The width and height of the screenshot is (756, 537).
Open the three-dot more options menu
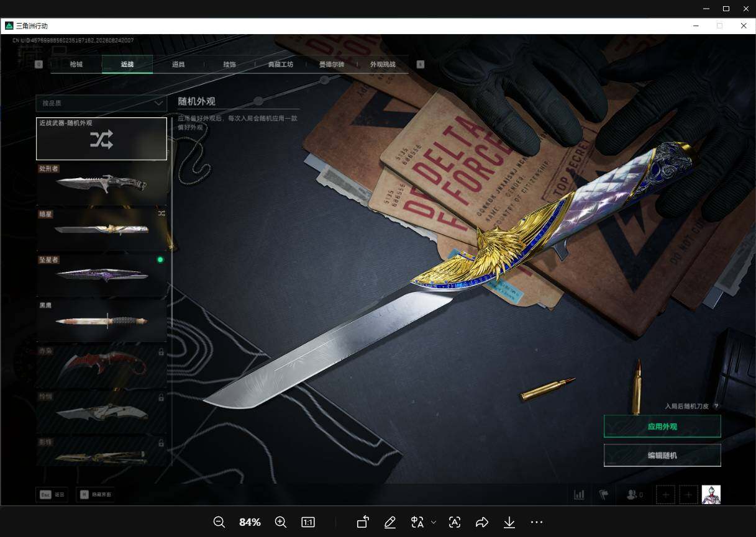pos(537,522)
